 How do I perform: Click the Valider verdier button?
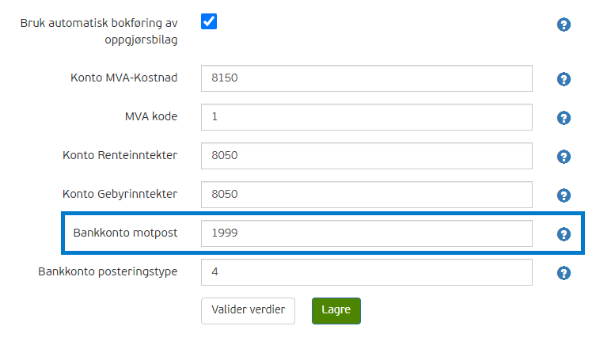point(248,311)
